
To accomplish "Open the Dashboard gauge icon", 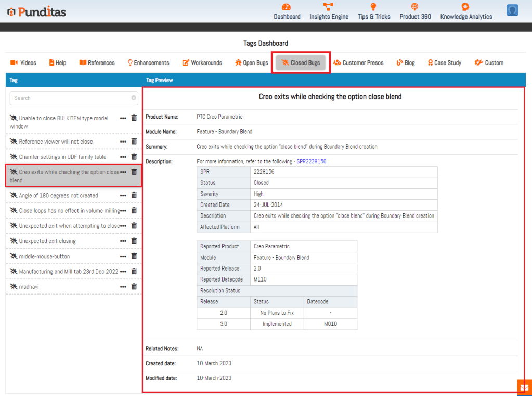I will click(x=287, y=7).
